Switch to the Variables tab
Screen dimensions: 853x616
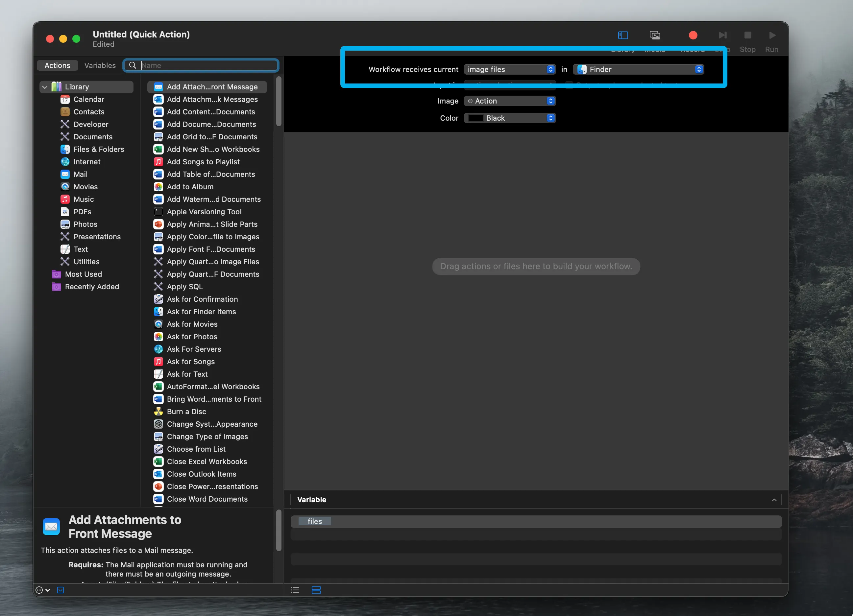(100, 65)
